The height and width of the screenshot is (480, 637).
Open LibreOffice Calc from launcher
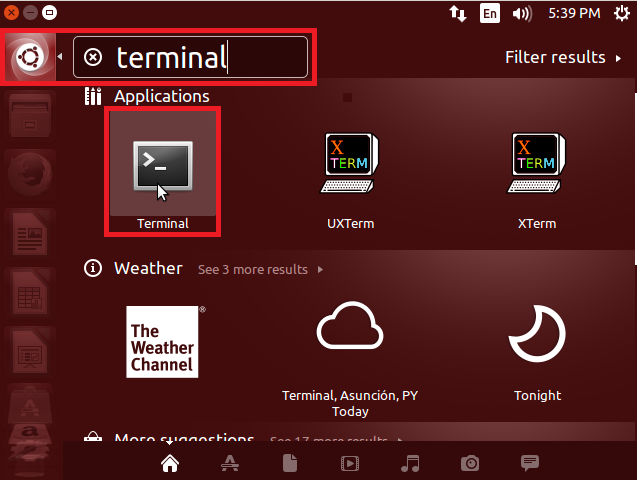30,292
